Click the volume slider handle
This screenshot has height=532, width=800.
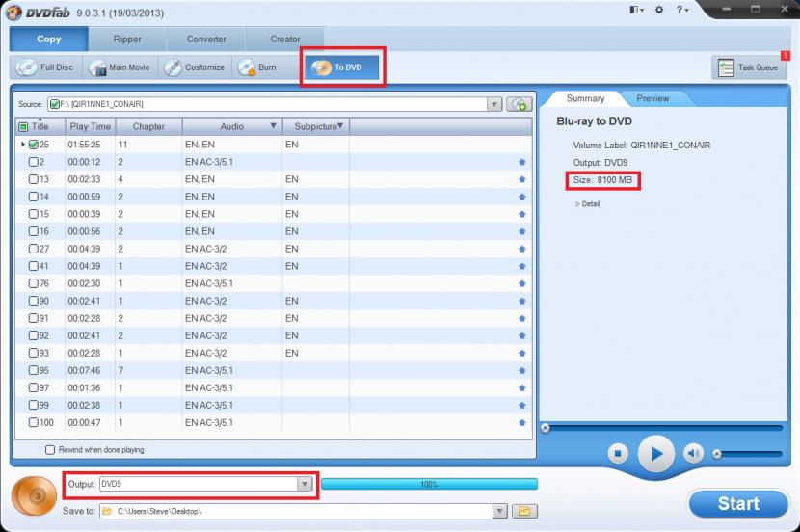(x=717, y=453)
